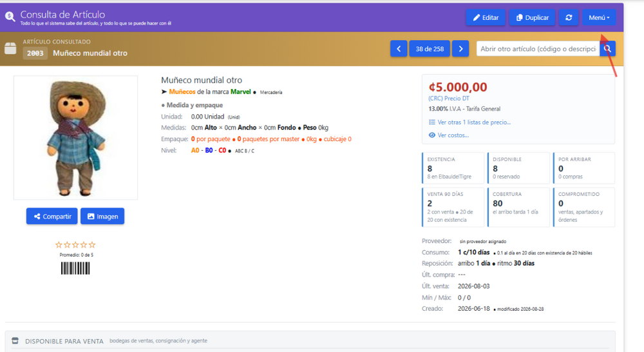644x352 pixels.
Task: Open Ver otras 1 listas de precio
Action: (469, 122)
